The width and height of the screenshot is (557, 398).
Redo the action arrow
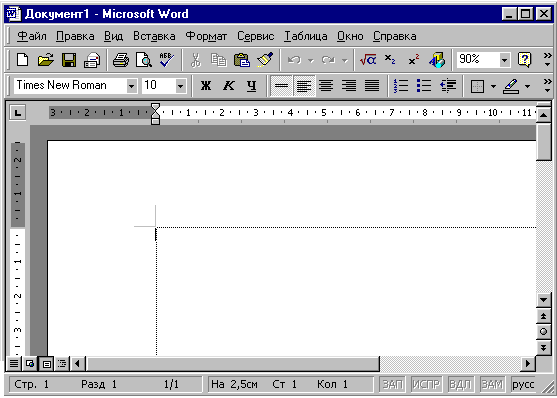[x=328, y=60]
